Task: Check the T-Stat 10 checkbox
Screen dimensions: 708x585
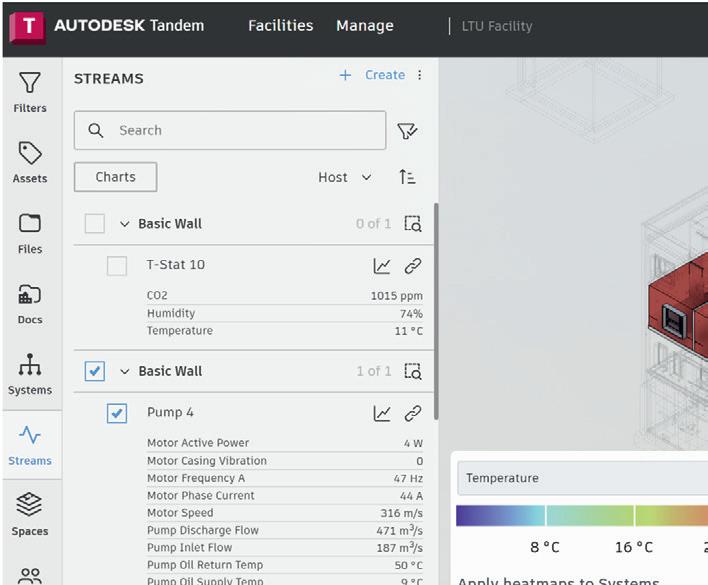Action: [117, 266]
